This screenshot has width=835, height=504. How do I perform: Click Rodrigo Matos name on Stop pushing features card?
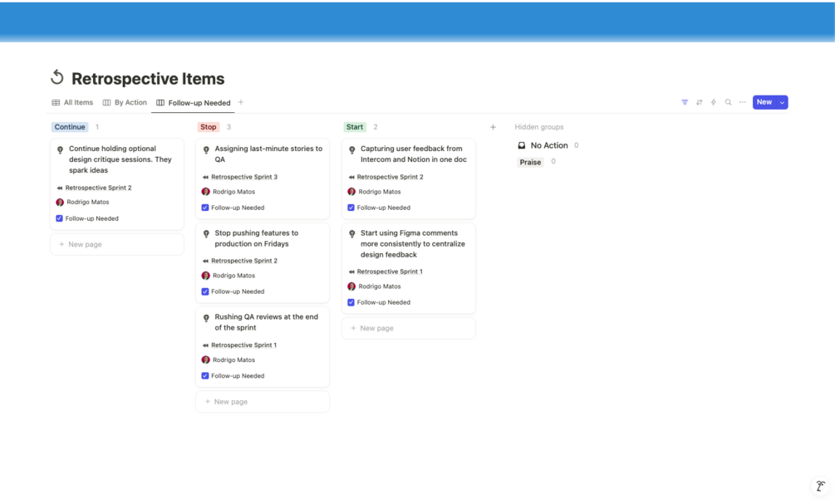click(x=233, y=276)
